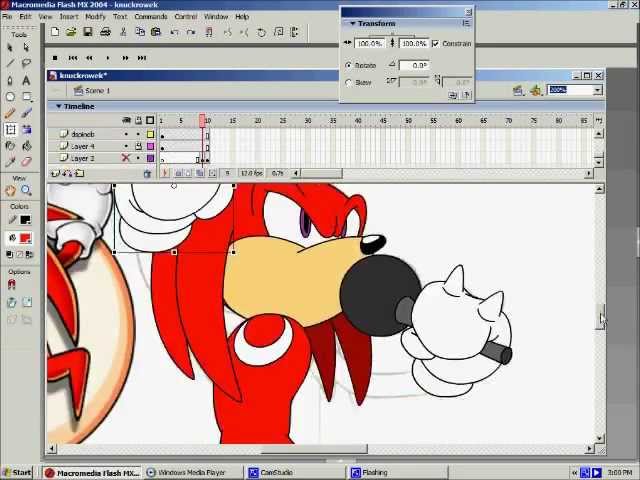Select the Lasso tool
Viewport: 640px width, 480px height.
(26, 63)
